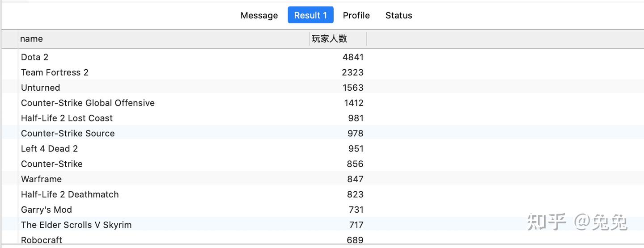Click Half-Life 2 Lost Coast cell
The image size is (644, 248).
tap(67, 118)
